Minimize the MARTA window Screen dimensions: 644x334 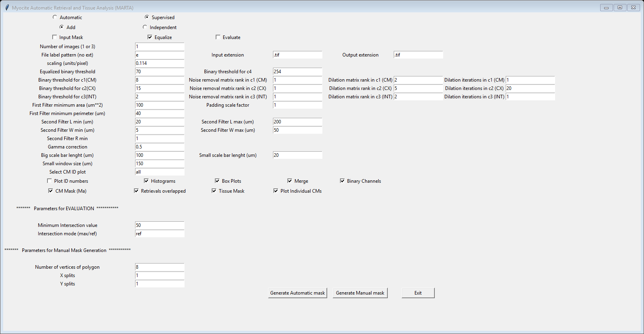point(606,7)
